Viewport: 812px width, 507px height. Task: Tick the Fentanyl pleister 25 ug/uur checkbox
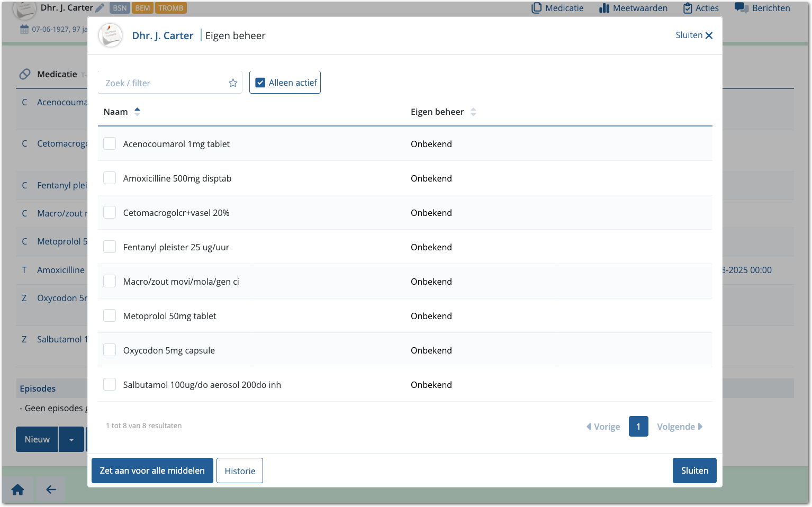pyautogui.click(x=110, y=247)
